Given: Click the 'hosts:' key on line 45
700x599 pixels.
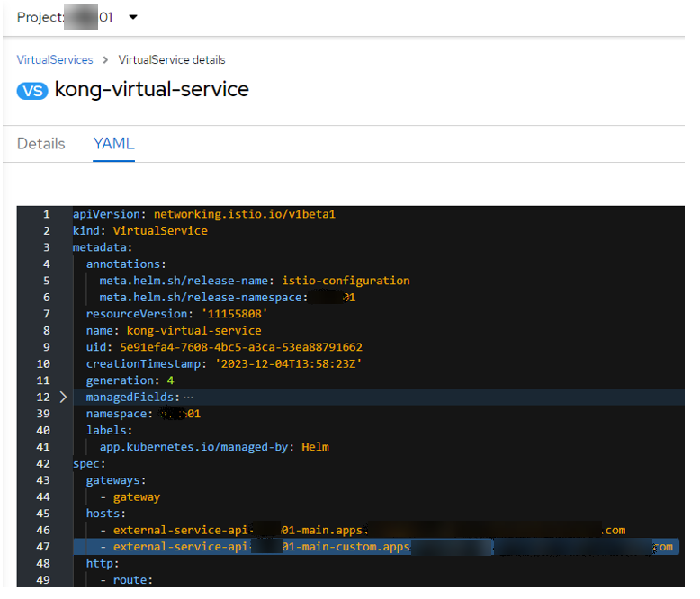Looking at the screenshot, I should tap(106, 514).
